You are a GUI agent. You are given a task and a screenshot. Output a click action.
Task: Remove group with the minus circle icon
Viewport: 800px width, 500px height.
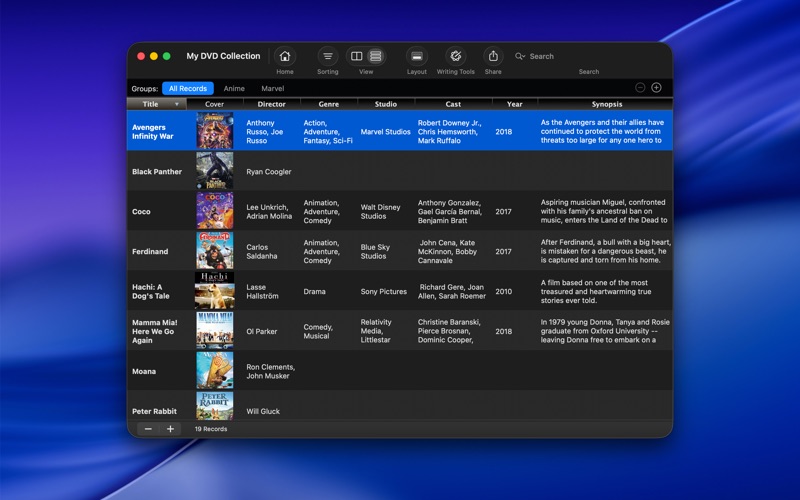[x=640, y=88]
